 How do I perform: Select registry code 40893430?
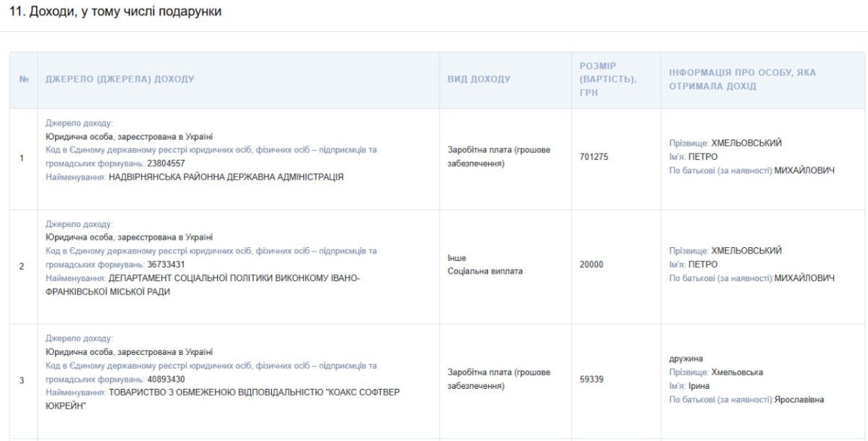[x=165, y=379]
